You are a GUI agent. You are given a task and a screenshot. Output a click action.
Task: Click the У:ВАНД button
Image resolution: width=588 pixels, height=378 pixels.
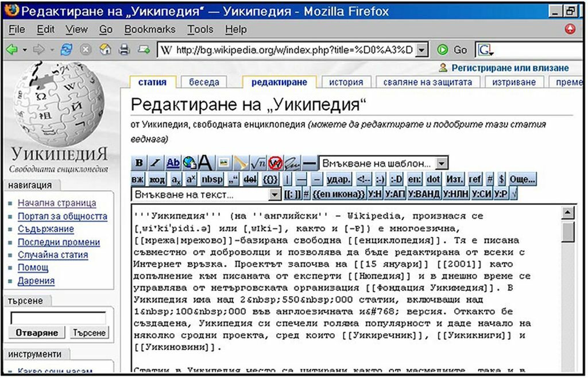pyautogui.click(x=424, y=194)
